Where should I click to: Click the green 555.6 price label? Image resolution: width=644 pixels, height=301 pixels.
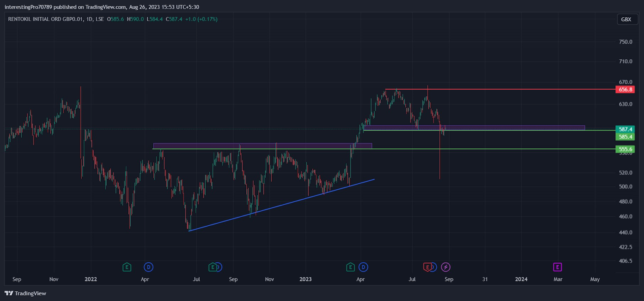[625, 149]
